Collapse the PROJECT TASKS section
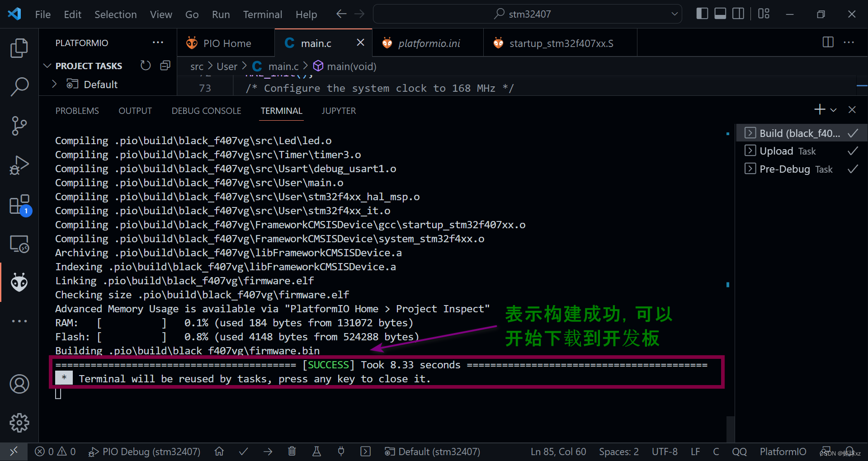868x461 pixels. [89, 66]
